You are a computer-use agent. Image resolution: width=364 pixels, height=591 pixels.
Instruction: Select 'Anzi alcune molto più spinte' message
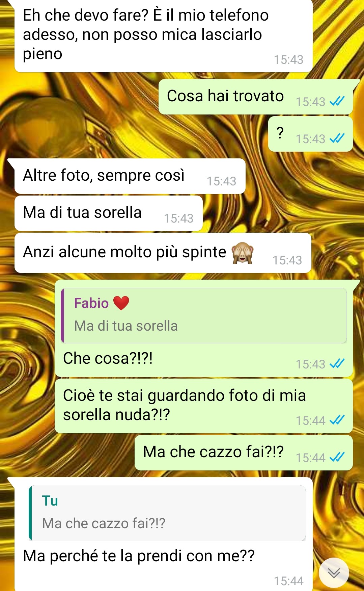click(163, 253)
